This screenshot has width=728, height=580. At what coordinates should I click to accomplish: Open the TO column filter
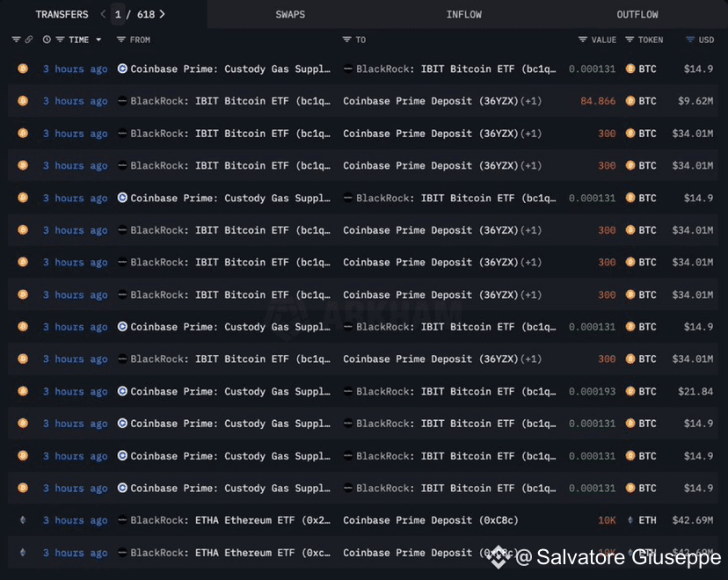tap(346, 40)
